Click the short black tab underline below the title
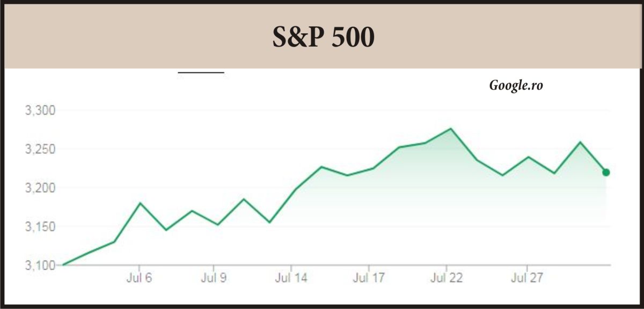The image size is (644, 309). (201, 72)
